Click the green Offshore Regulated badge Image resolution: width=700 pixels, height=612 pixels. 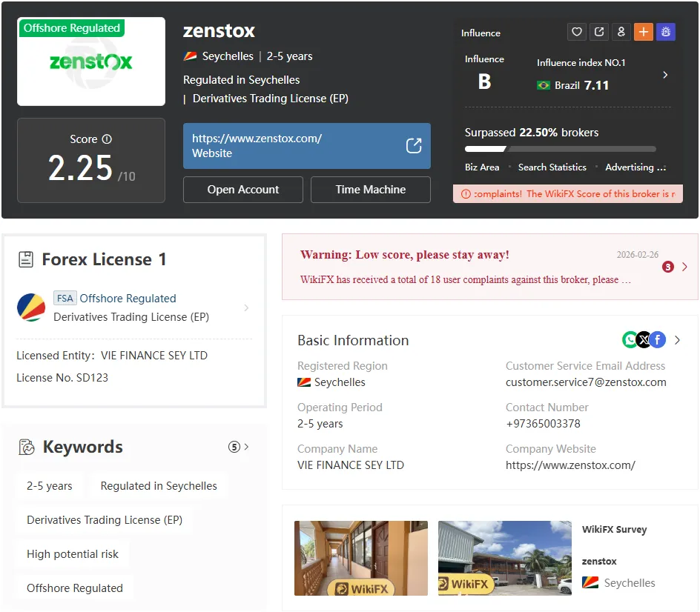[x=72, y=28]
